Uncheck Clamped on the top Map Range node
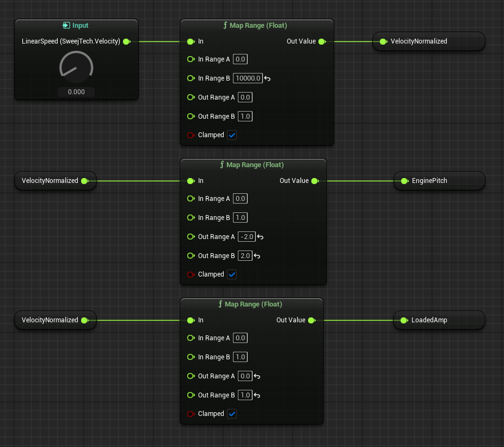The width and height of the screenshot is (504, 447). (x=232, y=134)
